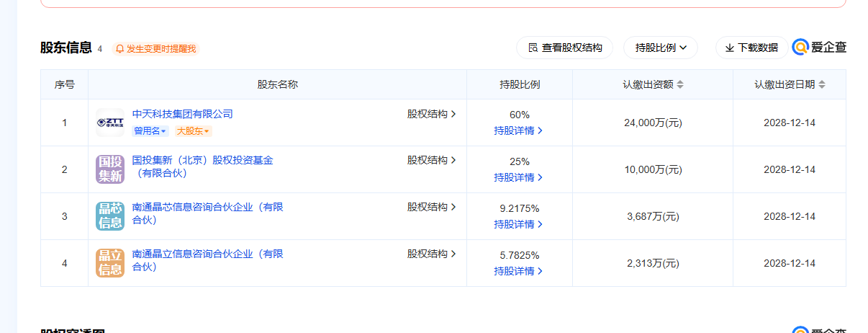868x333 pixels.
Task: Open the 持股比例 dropdown filter
Action: tap(661, 48)
